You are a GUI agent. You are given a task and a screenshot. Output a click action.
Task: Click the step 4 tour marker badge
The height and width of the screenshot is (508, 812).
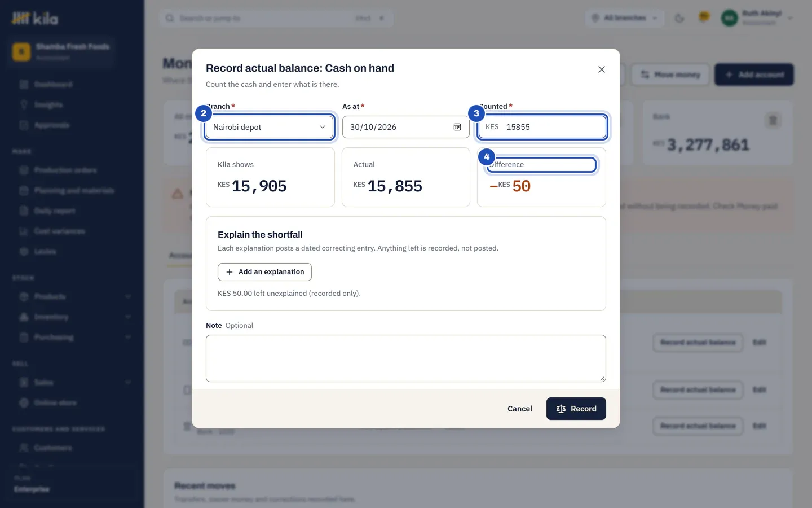click(487, 156)
